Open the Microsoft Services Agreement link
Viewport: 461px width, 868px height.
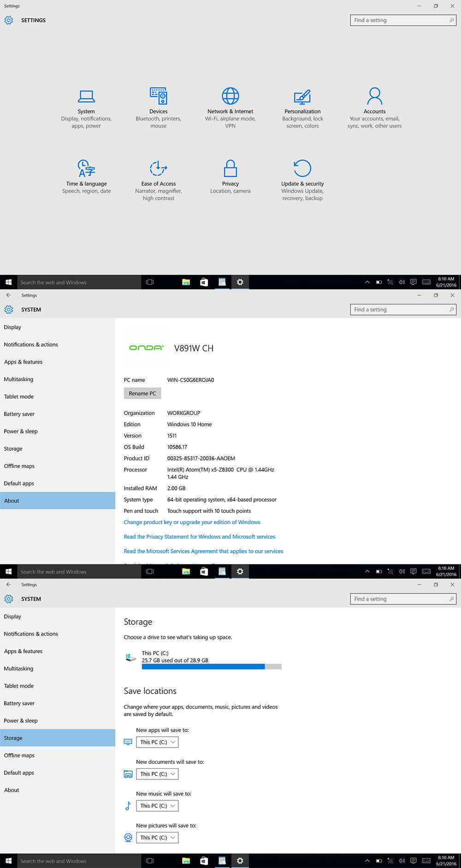click(203, 551)
